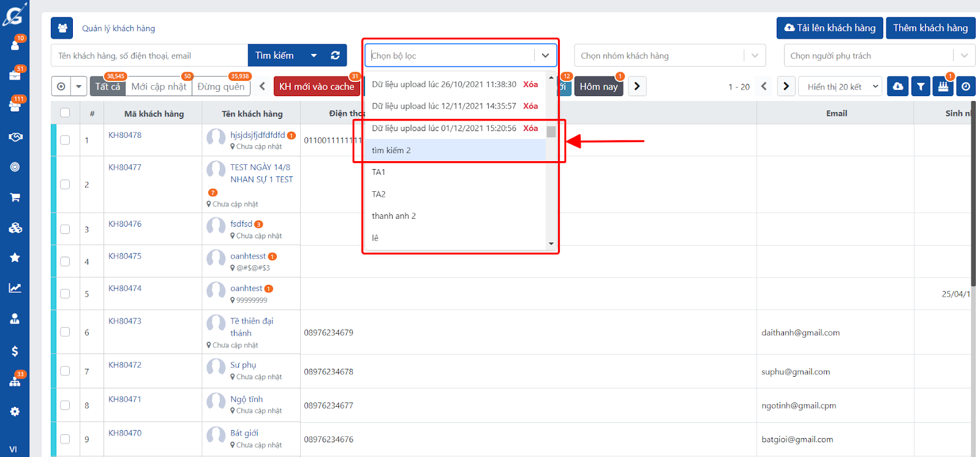Viewport: 980px width, 457px height.
Task: Open the Chọn nhóm khách hàng dropdown
Action: click(670, 56)
